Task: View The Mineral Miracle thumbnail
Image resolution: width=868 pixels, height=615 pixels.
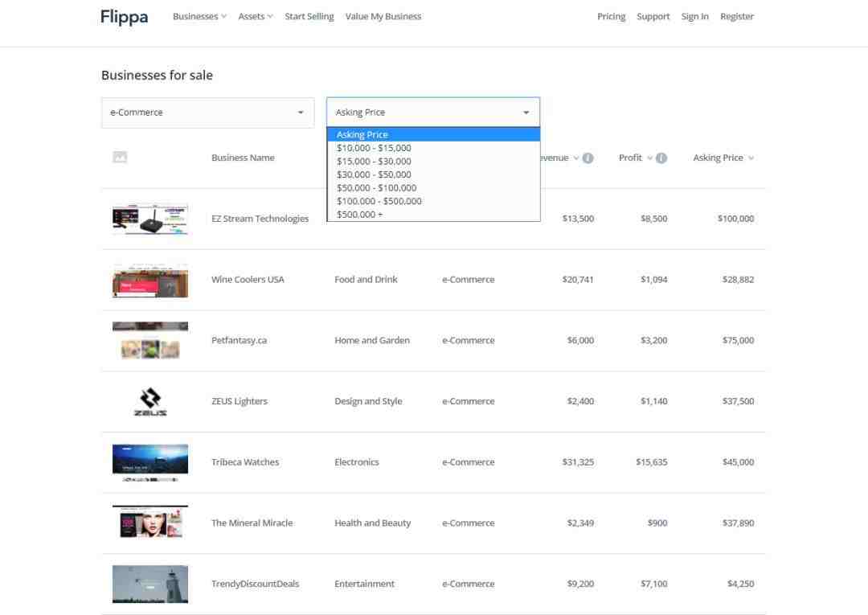Action: 150,522
